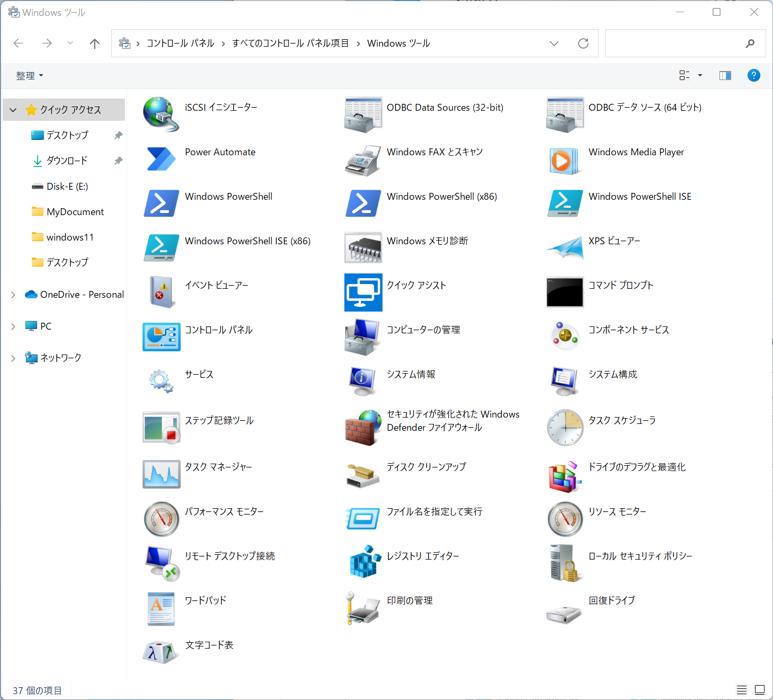Expand the ネットワーク tree node
This screenshot has height=700, width=773.
[x=13, y=358]
